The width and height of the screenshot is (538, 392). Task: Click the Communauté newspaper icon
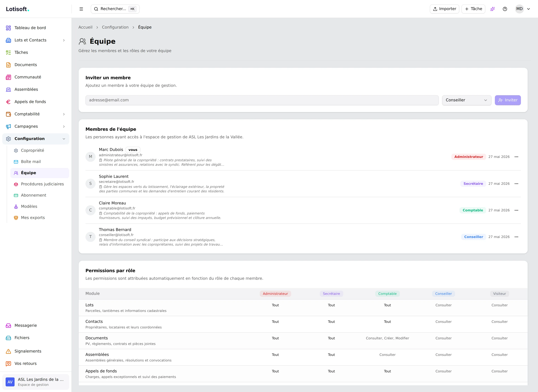[x=8, y=77]
